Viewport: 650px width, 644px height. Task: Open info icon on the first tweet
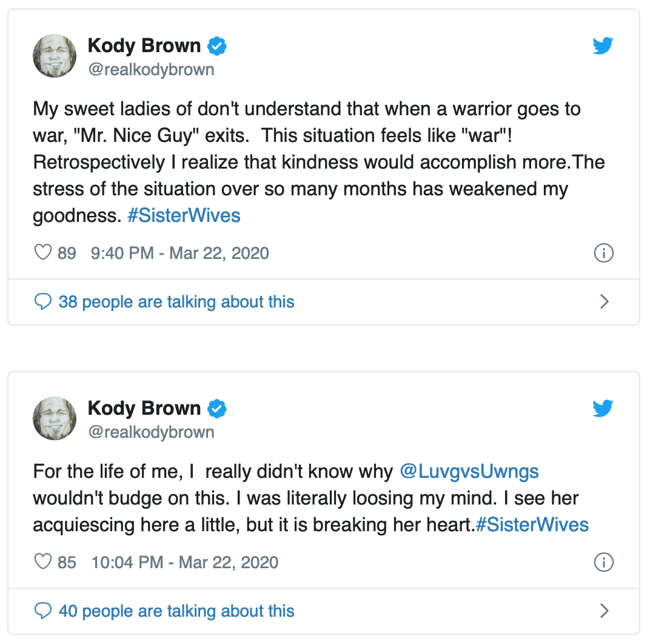pos(603,253)
